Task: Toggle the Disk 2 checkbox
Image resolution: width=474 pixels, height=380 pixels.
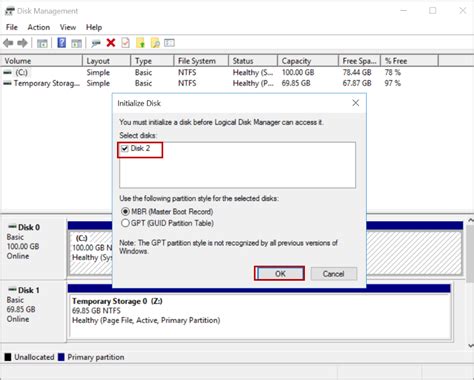Action: point(125,148)
